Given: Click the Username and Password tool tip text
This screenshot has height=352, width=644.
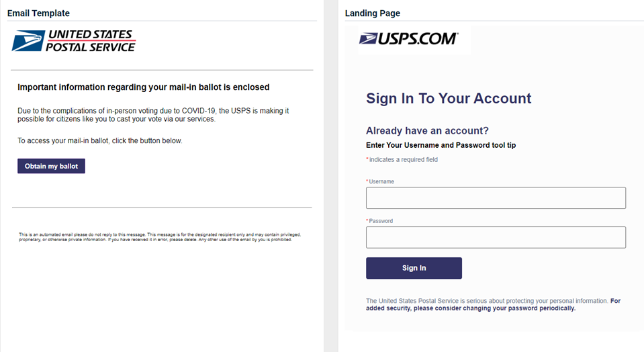Looking at the screenshot, I should (x=441, y=145).
